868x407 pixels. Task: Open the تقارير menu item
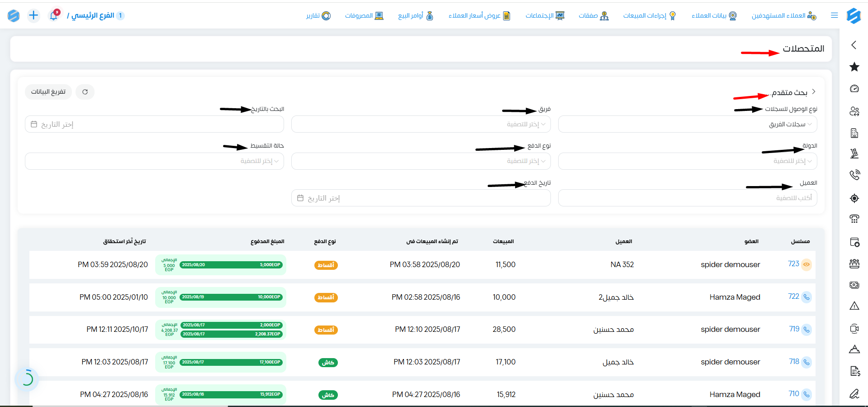pyautogui.click(x=318, y=16)
